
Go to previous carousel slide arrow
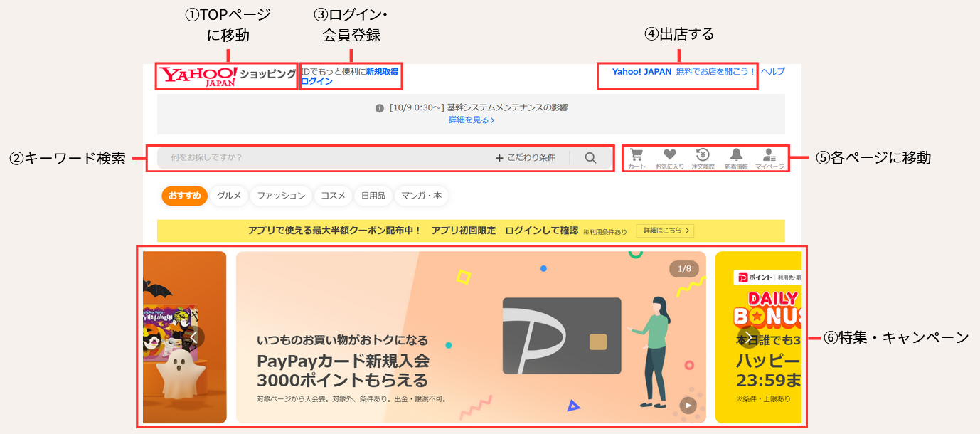(x=193, y=337)
